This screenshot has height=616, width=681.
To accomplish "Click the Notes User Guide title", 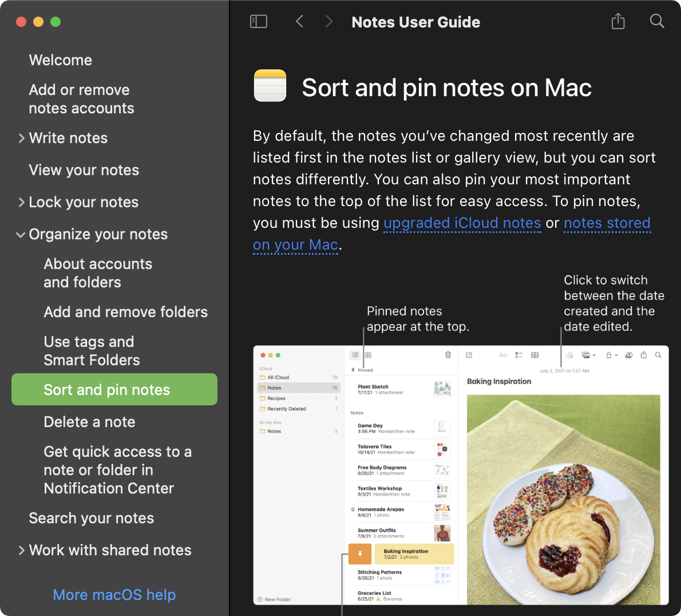I will click(x=415, y=22).
